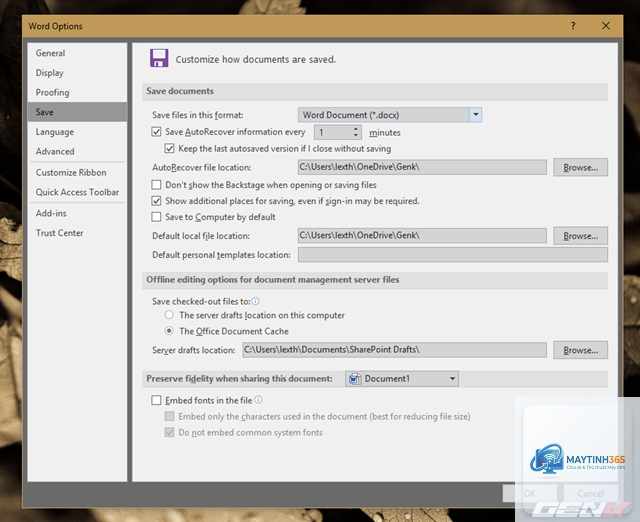Viewport: 640px width, 522px height.
Task: Open Quick Access Toolbar settings
Action: pos(77,192)
